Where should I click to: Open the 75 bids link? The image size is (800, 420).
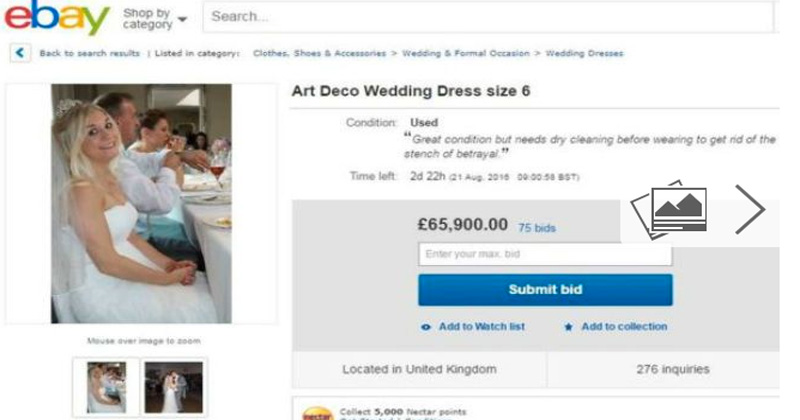tap(536, 229)
